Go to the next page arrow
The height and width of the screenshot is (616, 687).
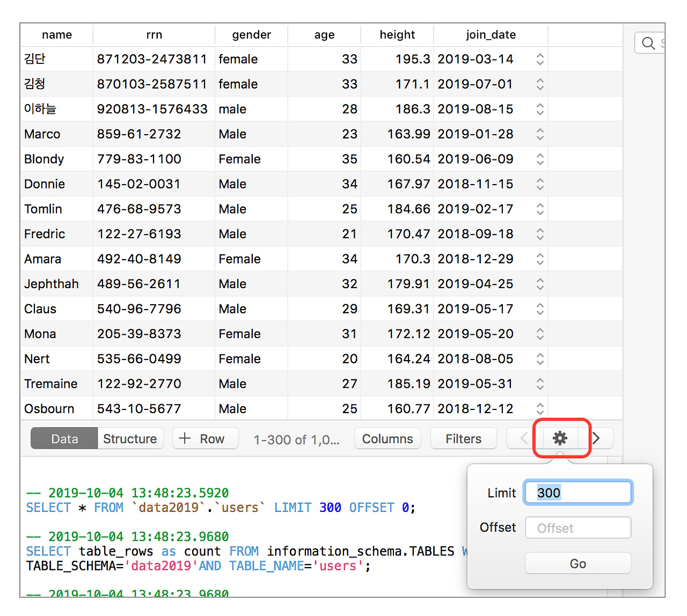click(596, 438)
